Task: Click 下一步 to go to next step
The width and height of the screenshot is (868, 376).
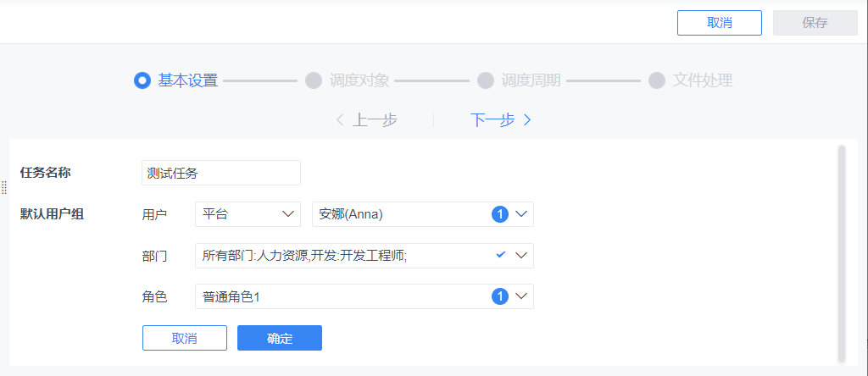Action: 501,120
